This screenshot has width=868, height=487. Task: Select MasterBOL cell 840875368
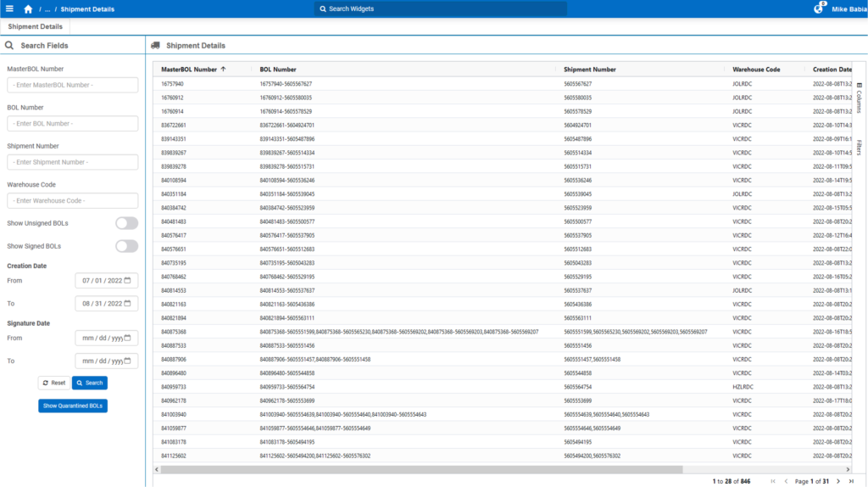click(x=173, y=332)
